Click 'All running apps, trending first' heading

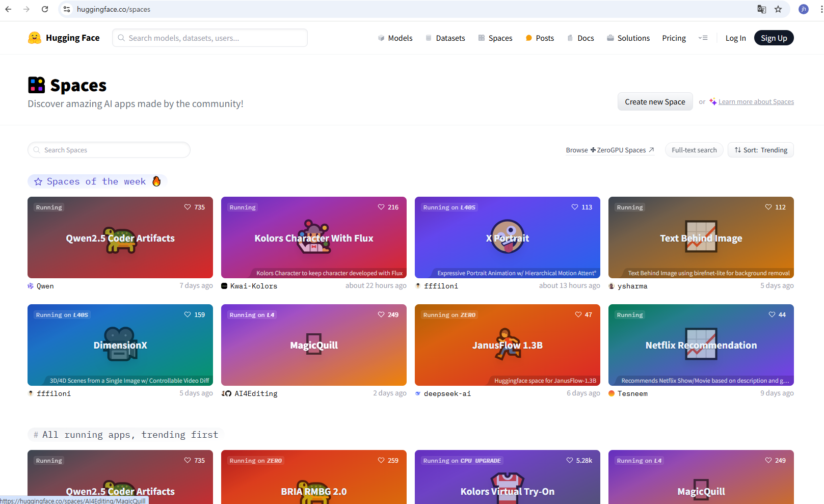click(x=130, y=435)
